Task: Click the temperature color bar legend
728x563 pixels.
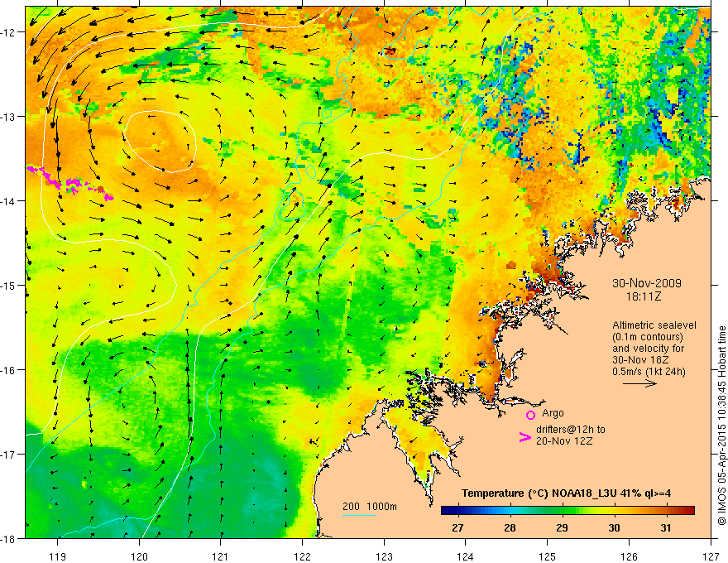Action: tap(568, 511)
